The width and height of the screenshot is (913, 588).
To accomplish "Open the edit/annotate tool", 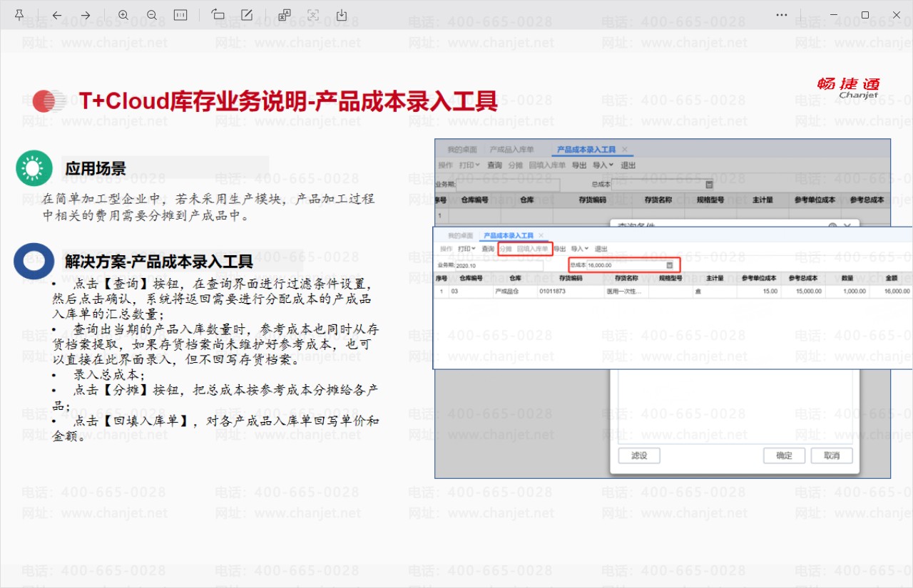I will 247,15.
